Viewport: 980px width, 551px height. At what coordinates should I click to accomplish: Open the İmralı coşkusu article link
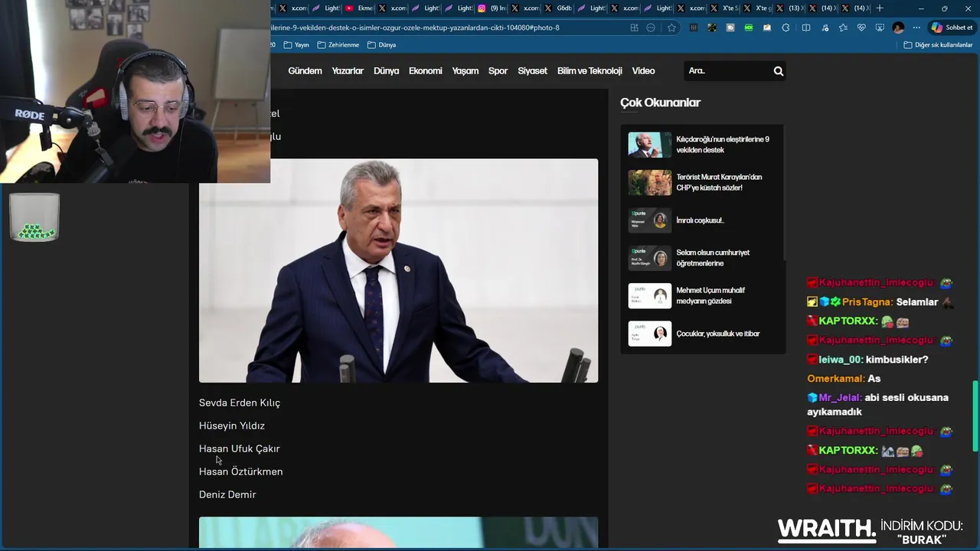[x=700, y=220]
